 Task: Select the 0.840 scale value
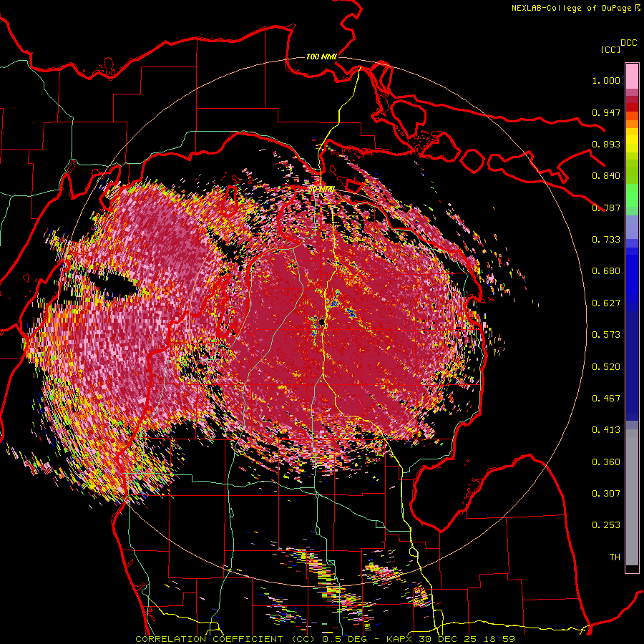coord(606,176)
